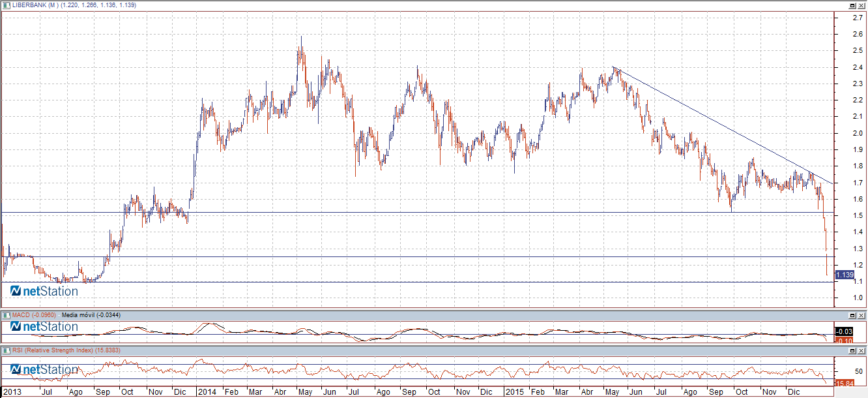Click the MACD panel icon
This screenshot has width=868, height=398.
pos(7,315)
